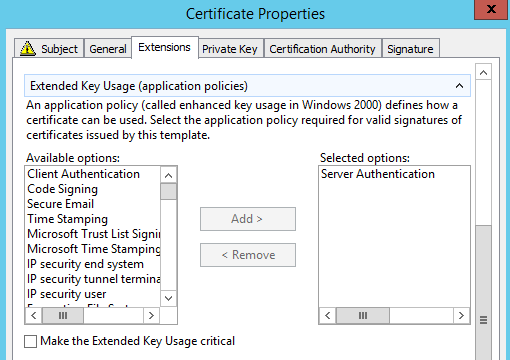Viewport: 510px width, 360px height.
Task: Click down arrow of available options scrollbar
Action: tap(169, 298)
